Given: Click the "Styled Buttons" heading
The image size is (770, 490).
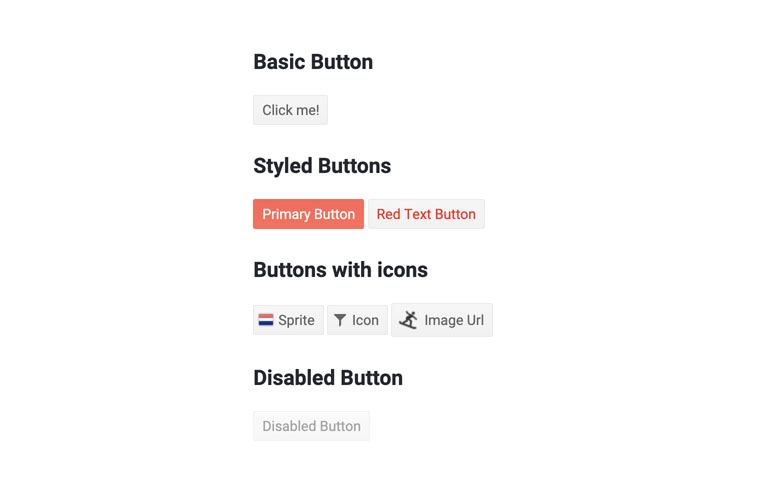Looking at the screenshot, I should coord(322,166).
